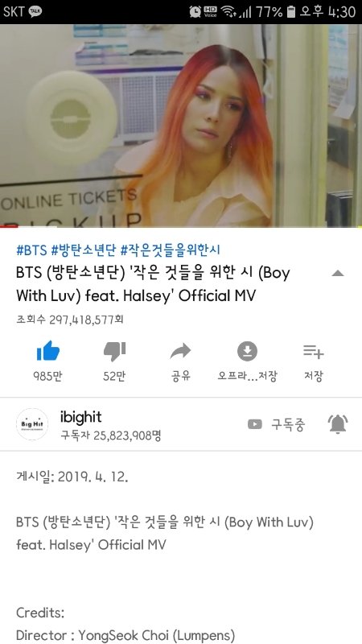Toggle the notification bell for ibighit
The width and height of the screenshot is (362, 644).
[x=338, y=424]
